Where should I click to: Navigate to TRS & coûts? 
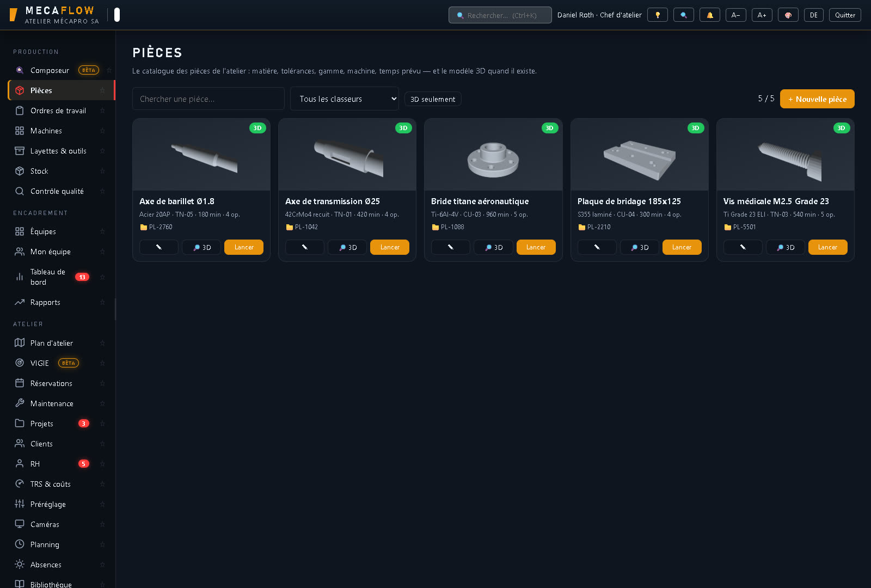pyautogui.click(x=60, y=484)
